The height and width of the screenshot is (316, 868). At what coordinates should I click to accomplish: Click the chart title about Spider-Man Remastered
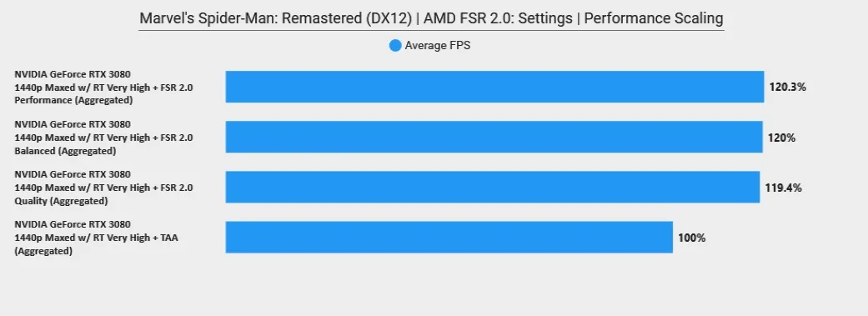point(431,18)
